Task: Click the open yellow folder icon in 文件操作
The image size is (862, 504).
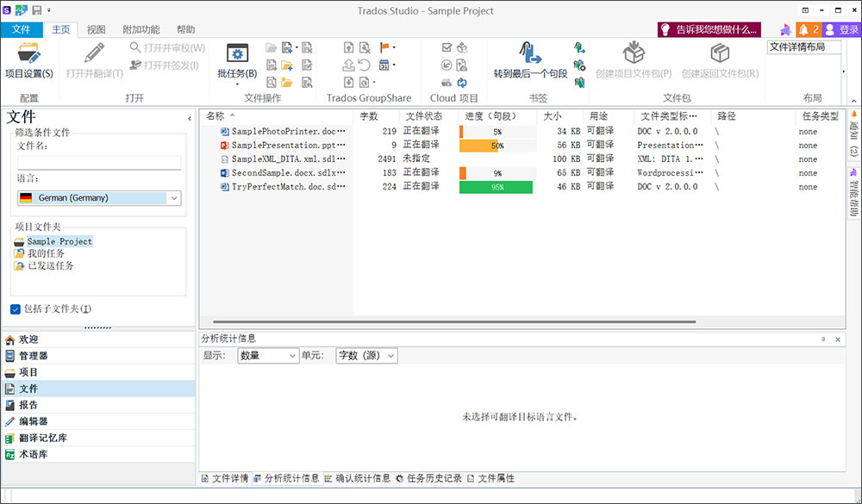Action: [286, 83]
